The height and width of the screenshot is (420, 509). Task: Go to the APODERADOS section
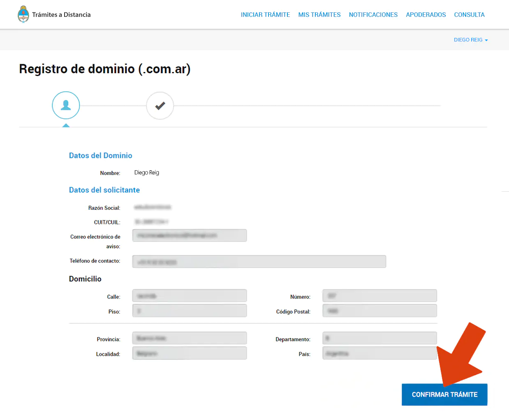coord(426,14)
